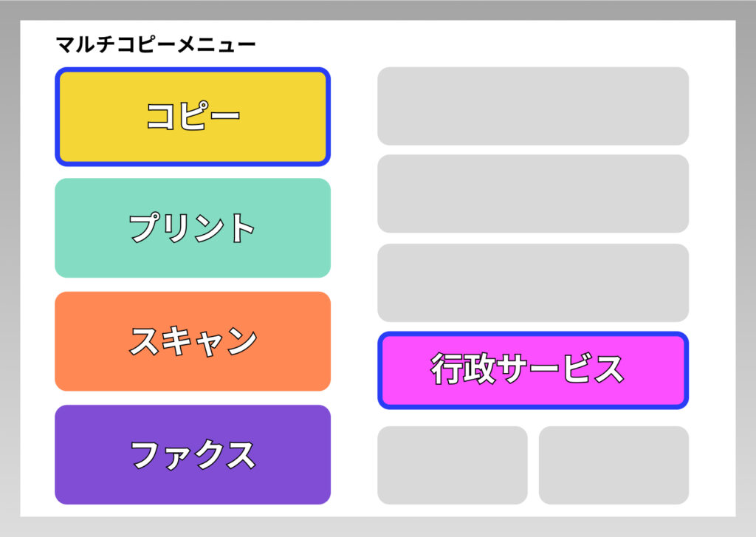Click the blank gray button beside プリント

[533, 194]
